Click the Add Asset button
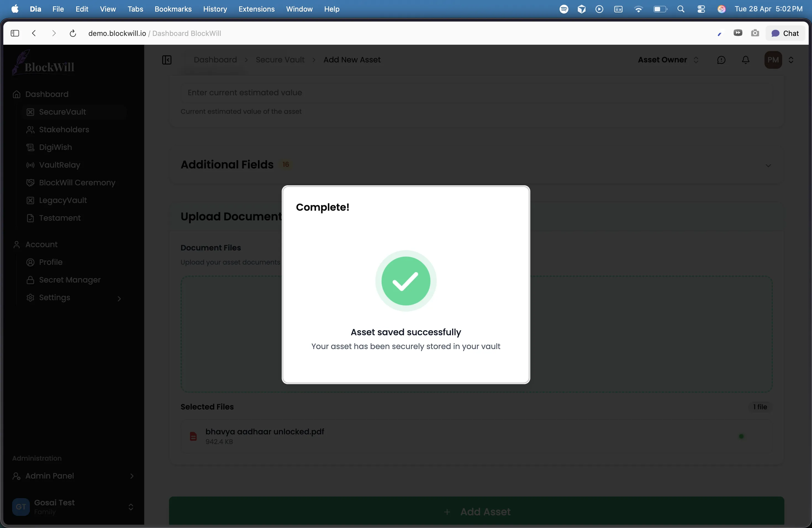Image resolution: width=812 pixels, height=528 pixels. pyautogui.click(x=476, y=511)
